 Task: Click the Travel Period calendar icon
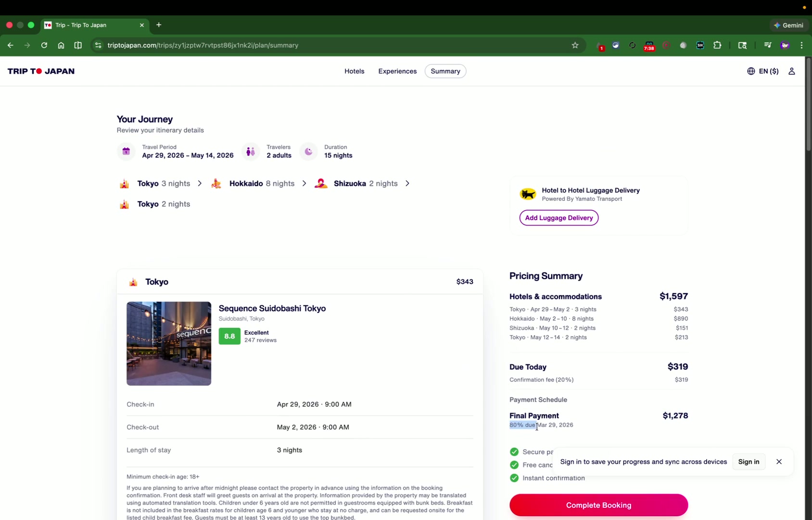click(126, 151)
